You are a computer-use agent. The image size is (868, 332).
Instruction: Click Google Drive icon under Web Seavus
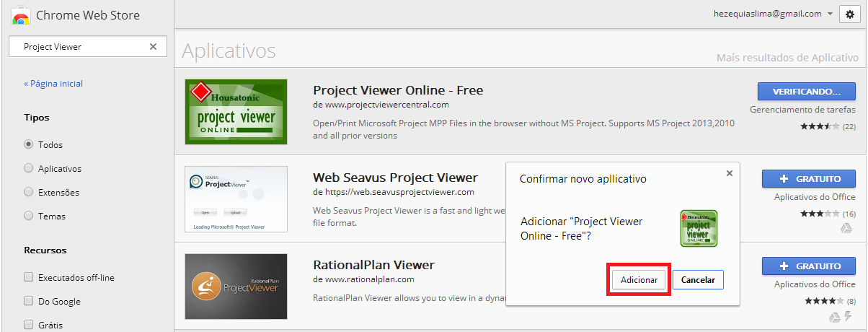click(848, 228)
